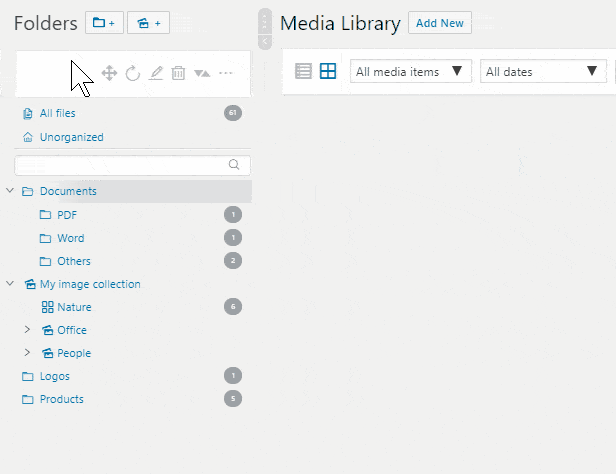The height and width of the screenshot is (474, 616).
Task: Expand the People collection
Action: click(28, 353)
